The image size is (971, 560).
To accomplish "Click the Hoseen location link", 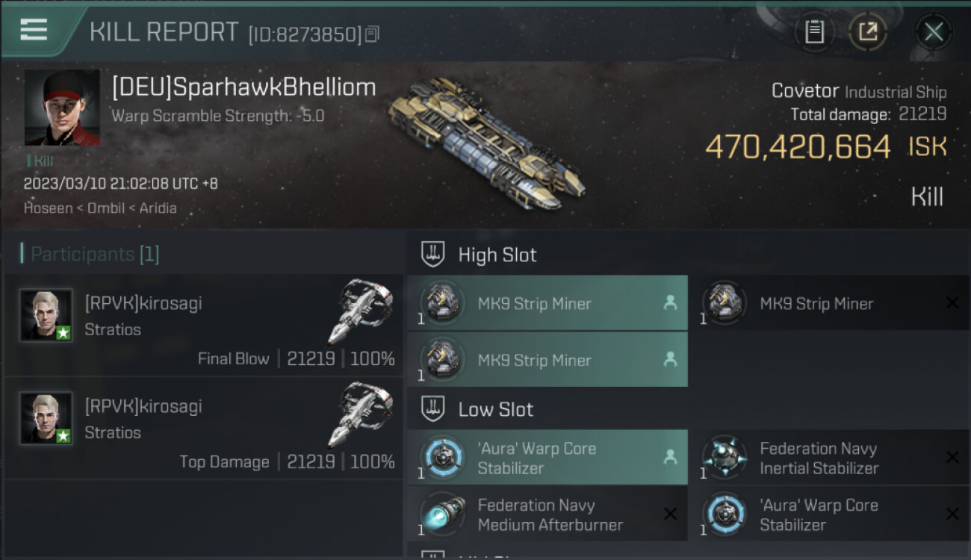I will (x=49, y=208).
